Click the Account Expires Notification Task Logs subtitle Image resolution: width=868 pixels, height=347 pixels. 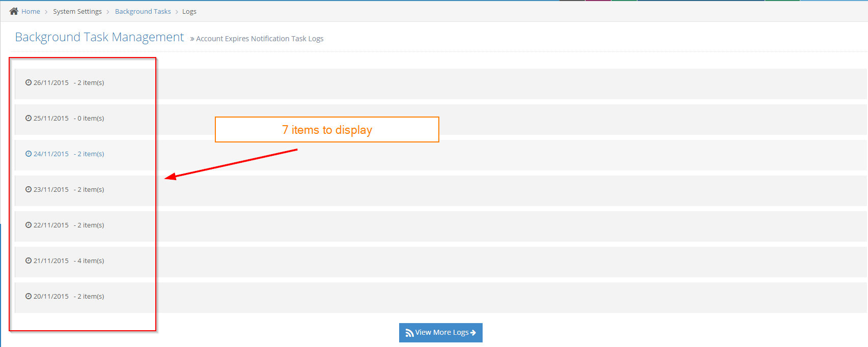click(260, 39)
